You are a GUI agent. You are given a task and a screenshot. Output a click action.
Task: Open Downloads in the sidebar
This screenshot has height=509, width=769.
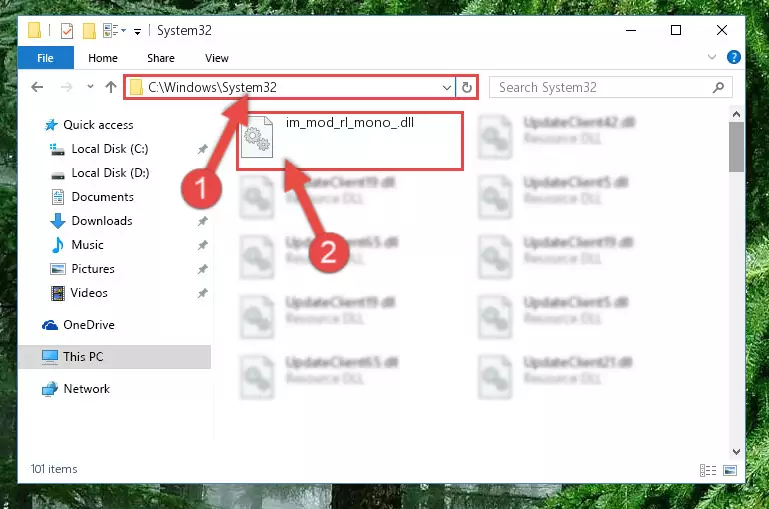(102, 221)
